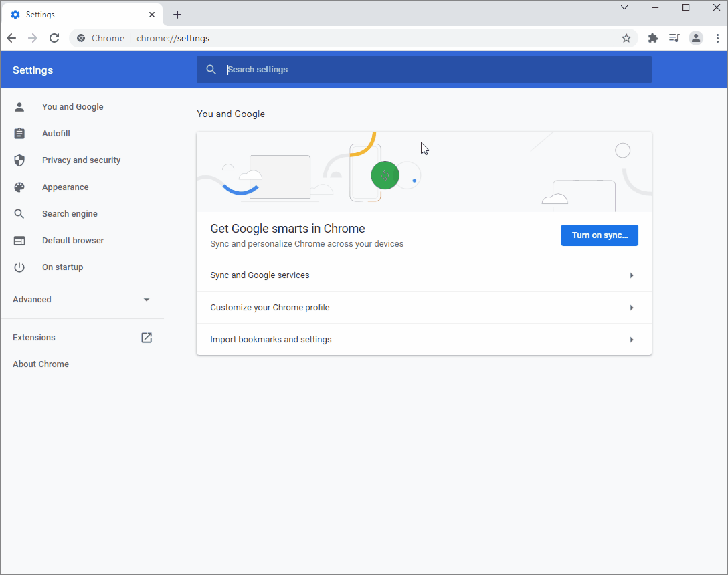
Task: Open a new tab
Action: click(x=177, y=15)
